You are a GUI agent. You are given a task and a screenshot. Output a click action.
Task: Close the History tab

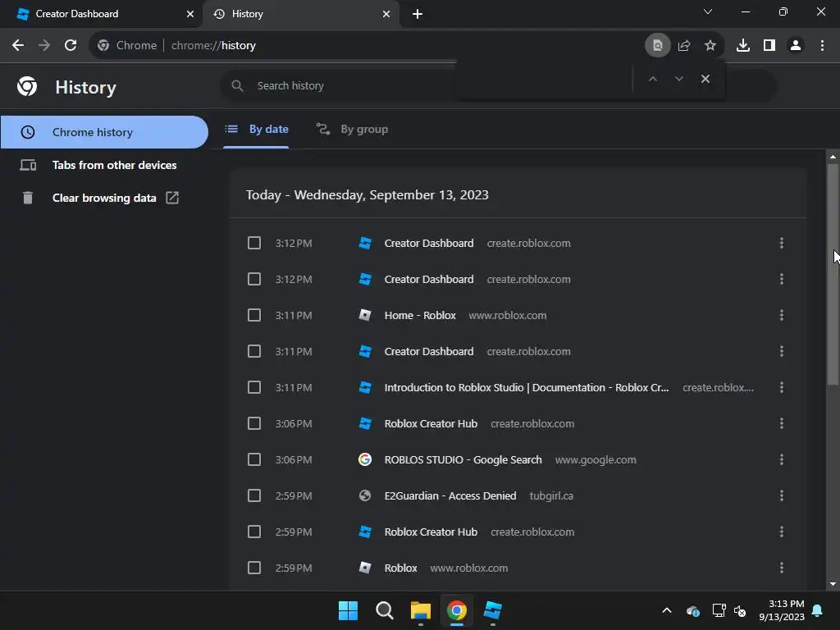386,14
